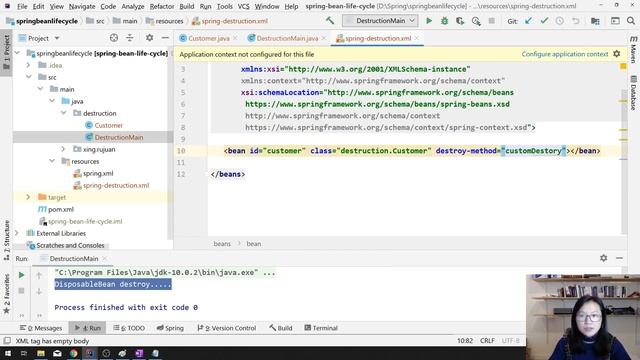Open Windows Start menu
Viewport: 640px width, 360px height.
(8, 353)
